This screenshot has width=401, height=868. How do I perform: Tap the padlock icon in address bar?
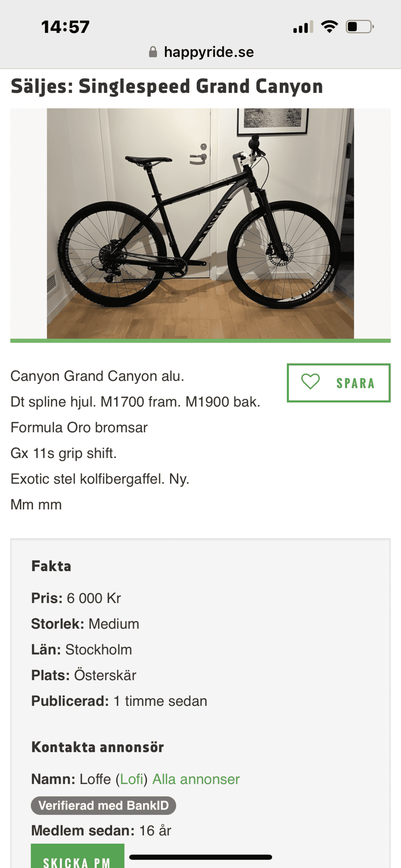pyautogui.click(x=153, y=52)
